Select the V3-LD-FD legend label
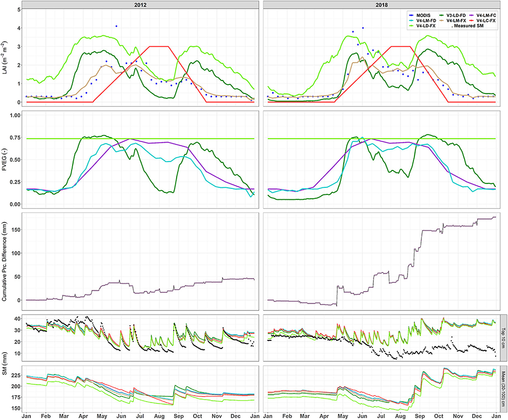Screen dimensions: 508x420 point(456,15)
